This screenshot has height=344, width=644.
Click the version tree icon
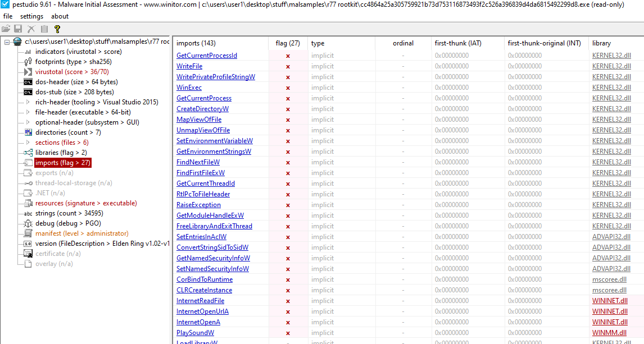[28, 244]
